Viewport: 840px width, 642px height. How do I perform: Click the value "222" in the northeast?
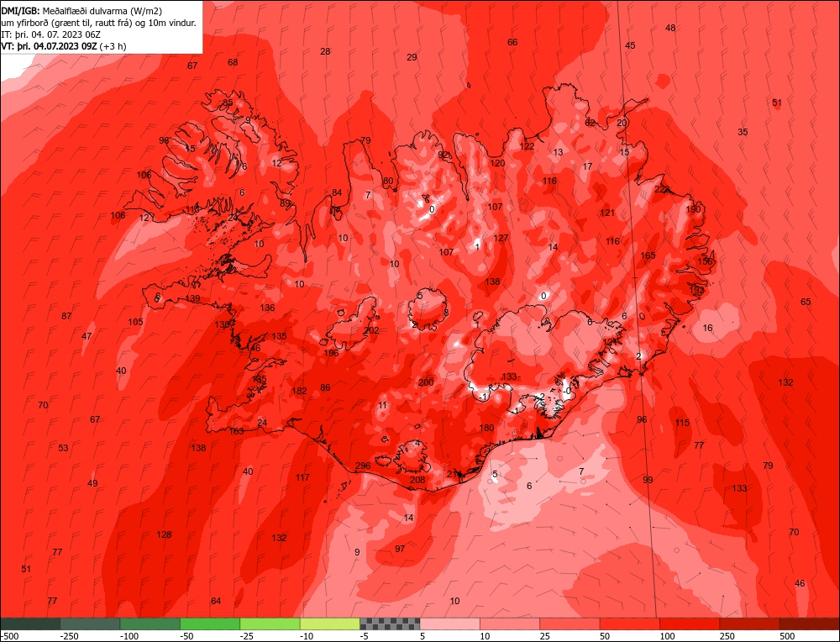(662, 189)
